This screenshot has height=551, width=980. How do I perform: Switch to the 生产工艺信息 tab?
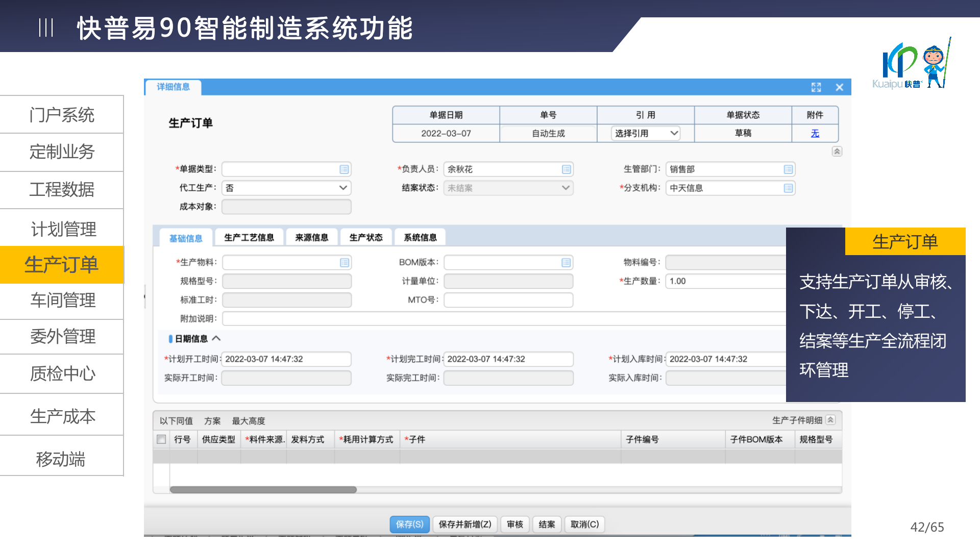(x=249, y=238)
